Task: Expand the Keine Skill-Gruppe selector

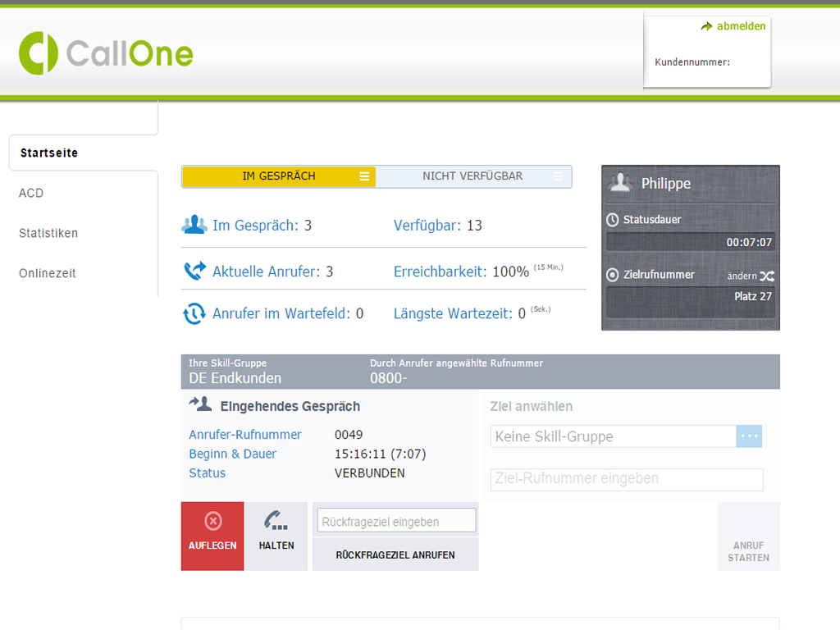Action: pos(749,436)
